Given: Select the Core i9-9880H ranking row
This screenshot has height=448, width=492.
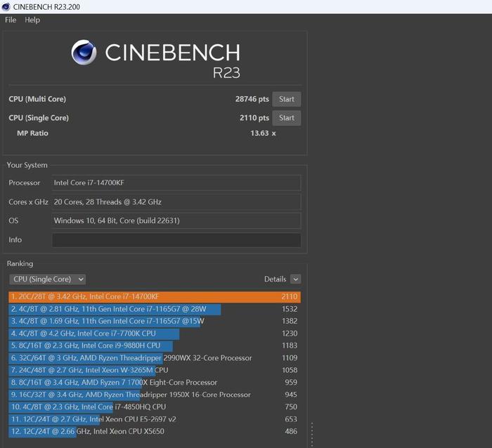Looking at the screenshot, I should 155,345.
